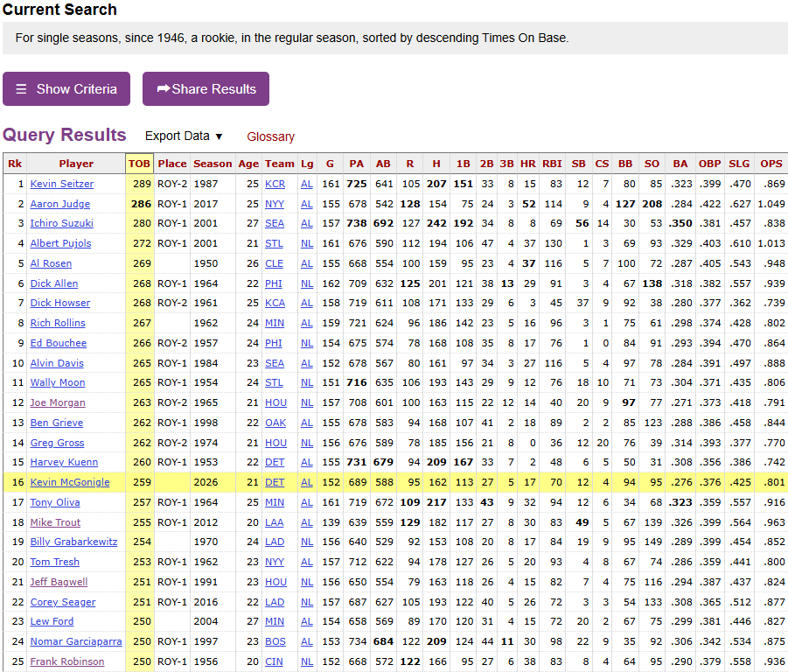Sort table by BA column header
Screen dimensions: 788x672
coord(680,164)
